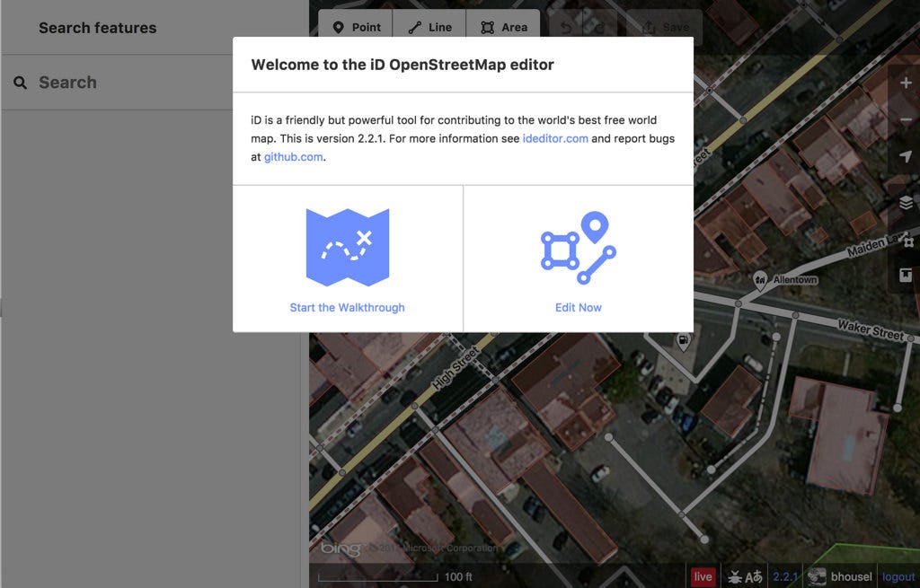Click the bug report icon
920x588 pixels.
(x=734, y=576)
